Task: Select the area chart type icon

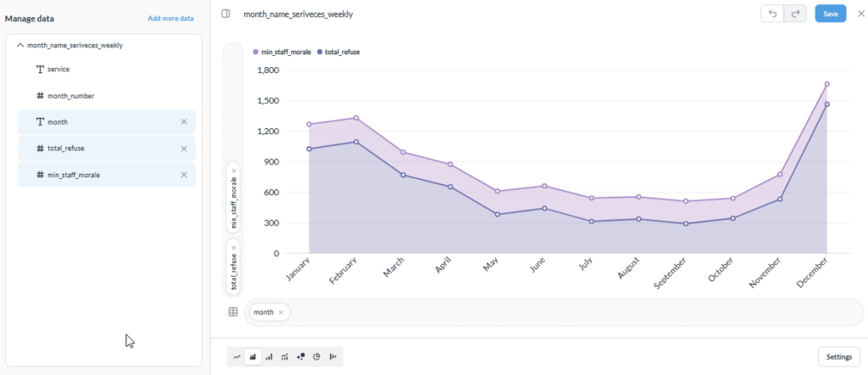Action: tap(253, 356)
